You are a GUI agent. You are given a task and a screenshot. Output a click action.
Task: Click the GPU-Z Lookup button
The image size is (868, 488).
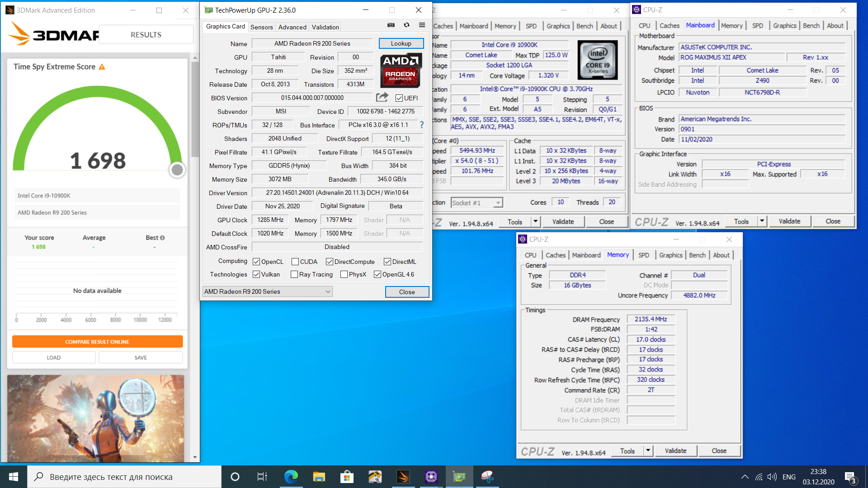(401, 43)
